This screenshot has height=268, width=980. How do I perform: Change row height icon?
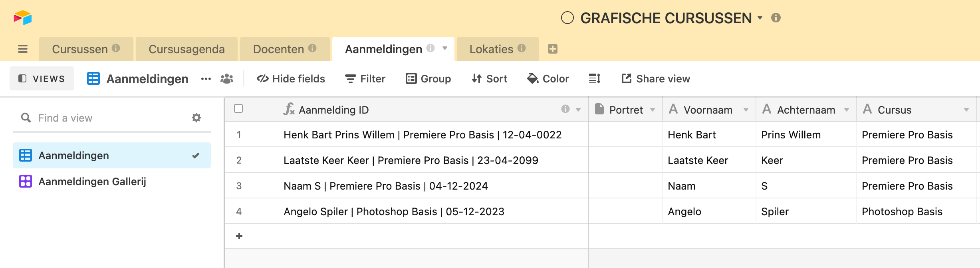tap(595, 79)
